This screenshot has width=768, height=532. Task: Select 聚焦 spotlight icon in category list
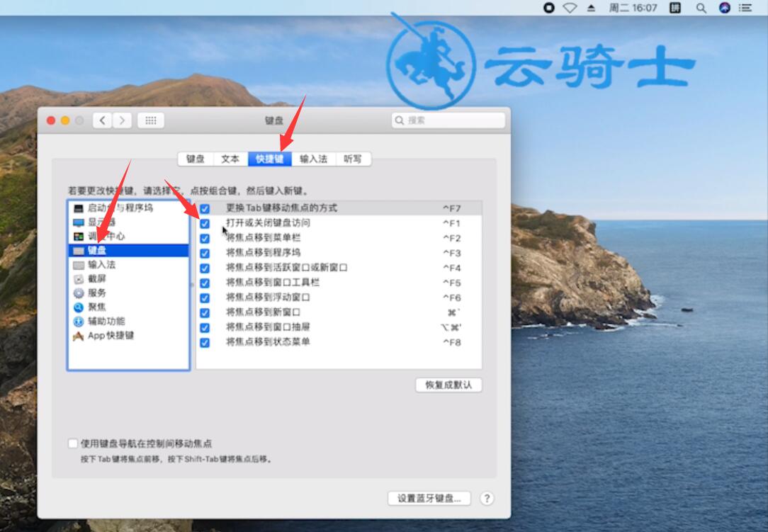click(79, 307)
